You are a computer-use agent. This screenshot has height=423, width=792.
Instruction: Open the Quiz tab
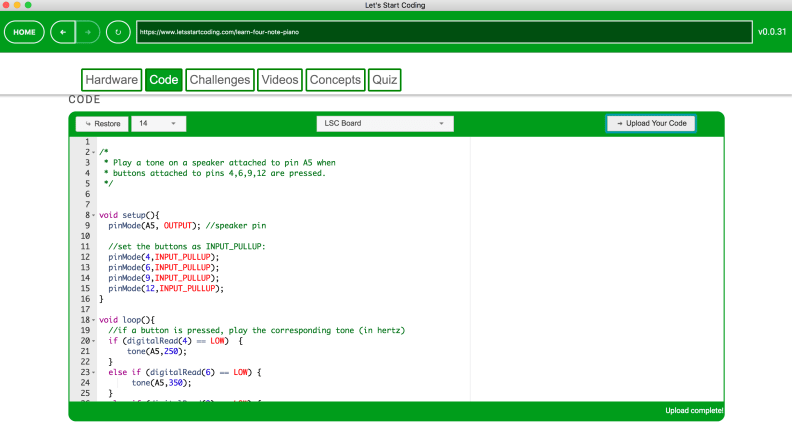[x=384, y=80]
